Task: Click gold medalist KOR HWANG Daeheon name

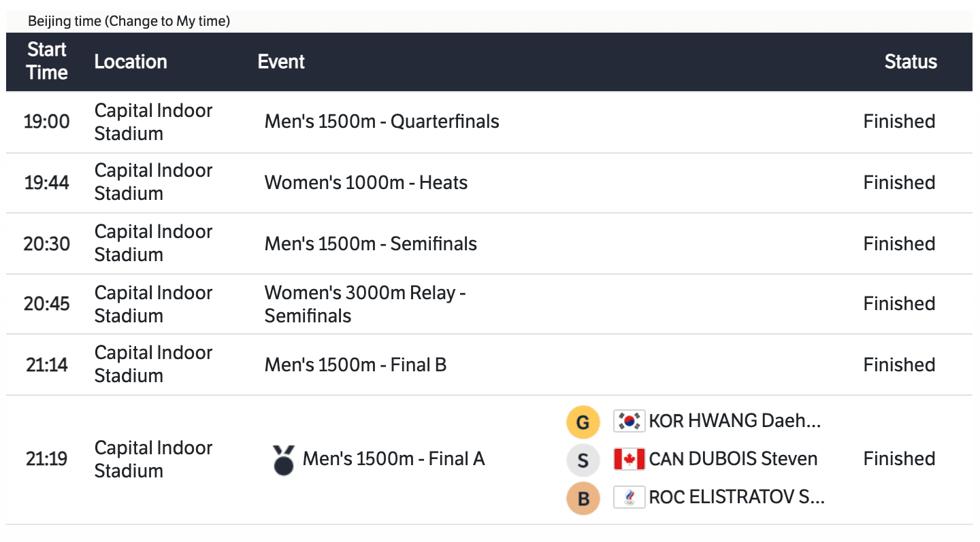Action: coord(735,422)
